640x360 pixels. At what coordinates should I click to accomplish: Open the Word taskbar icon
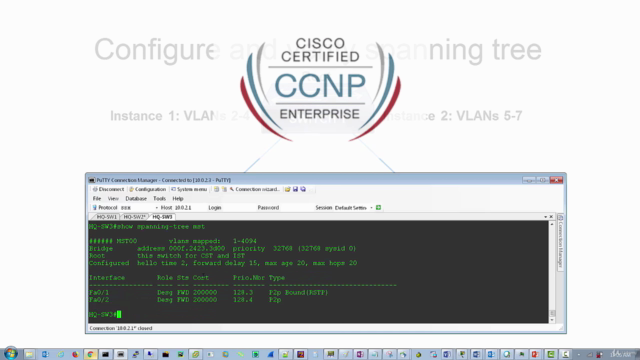coord(476,354)
